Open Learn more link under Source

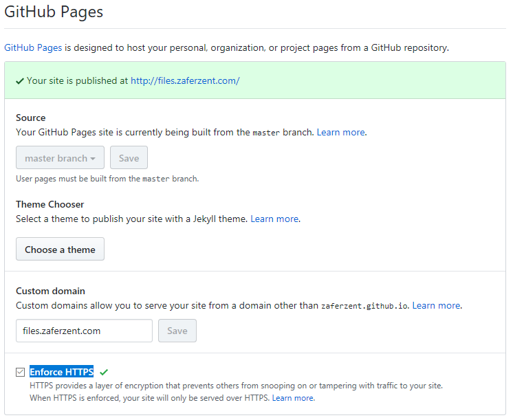click(x=340, y=132)
